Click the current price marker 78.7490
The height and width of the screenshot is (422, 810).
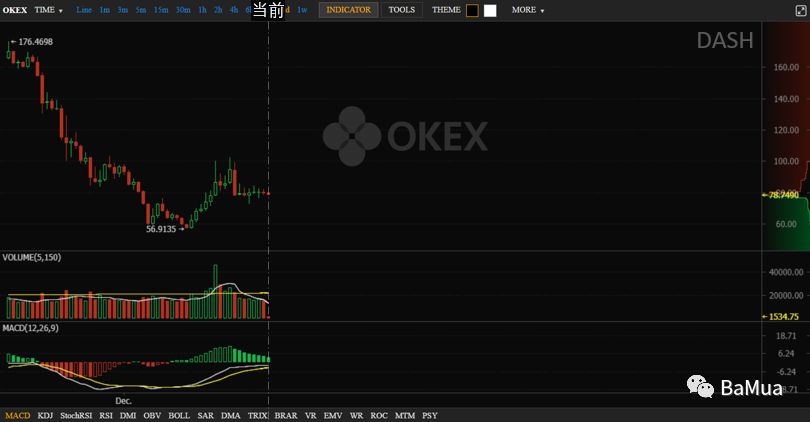(783, 195)
